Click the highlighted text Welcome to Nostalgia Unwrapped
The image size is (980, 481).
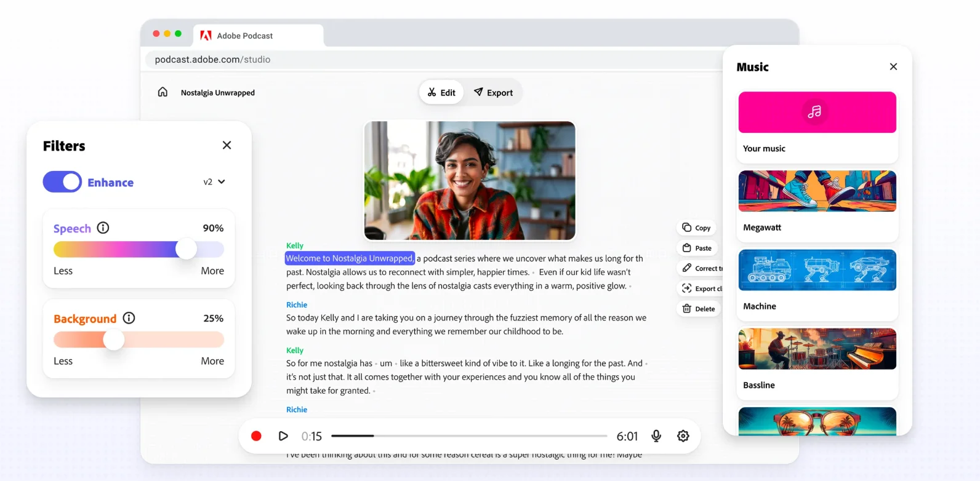[x=350, y=258]
